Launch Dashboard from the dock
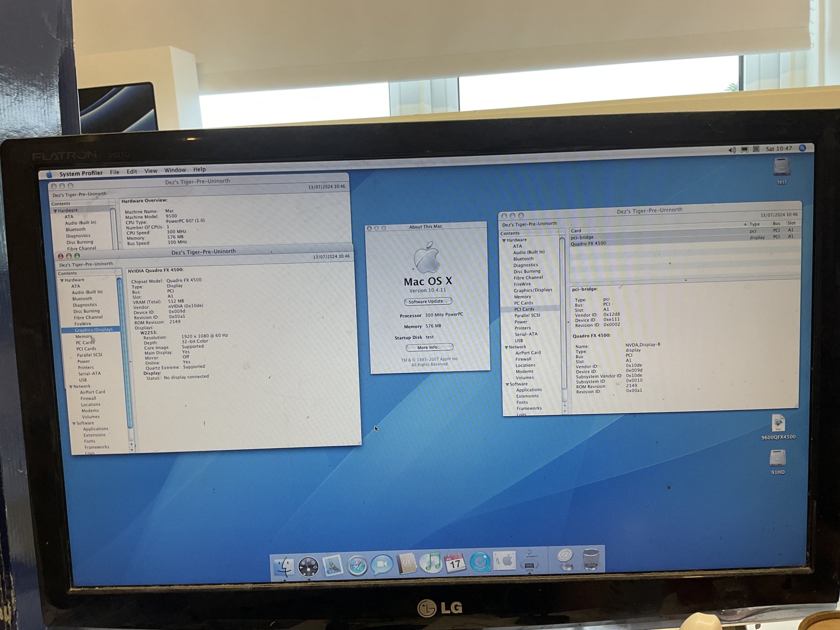 coord(308,566)
